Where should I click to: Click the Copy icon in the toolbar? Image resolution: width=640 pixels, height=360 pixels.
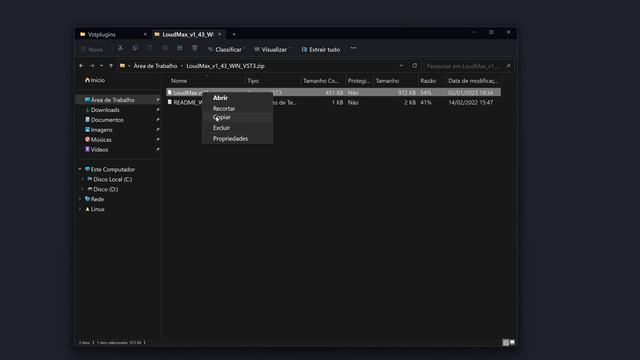click(x=135, y=49)
